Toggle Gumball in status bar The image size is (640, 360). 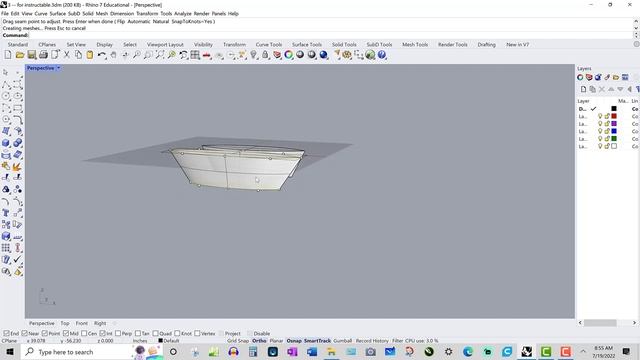click(x=342, y=340)
